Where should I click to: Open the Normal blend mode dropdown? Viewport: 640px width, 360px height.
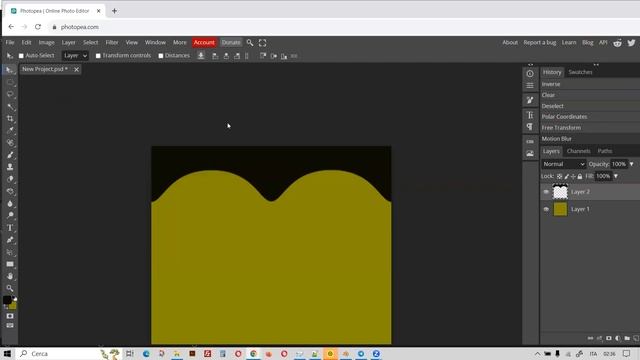pyautogui.click(x=564, y=164)
